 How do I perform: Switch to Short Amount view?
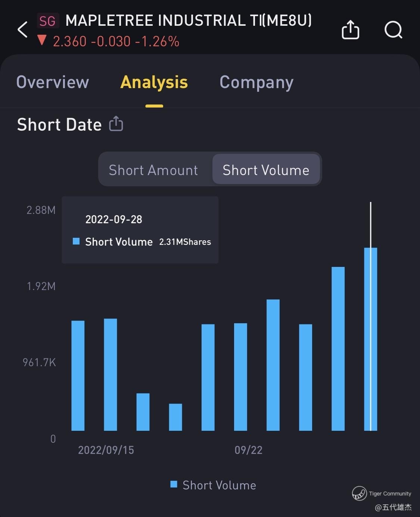pos(153,170)
